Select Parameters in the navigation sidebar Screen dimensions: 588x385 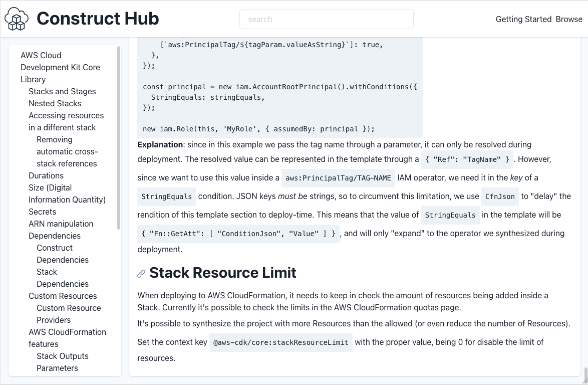click(57, 368)
